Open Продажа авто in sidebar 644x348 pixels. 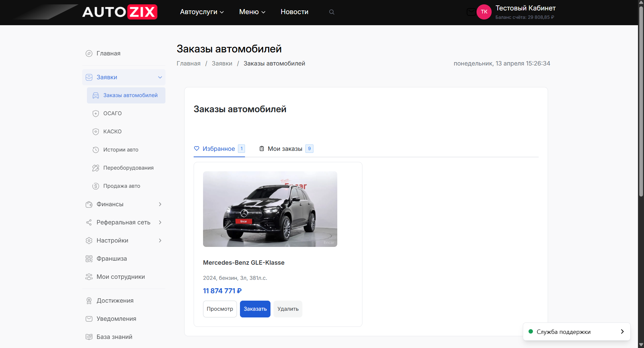[x=126, y=186]
